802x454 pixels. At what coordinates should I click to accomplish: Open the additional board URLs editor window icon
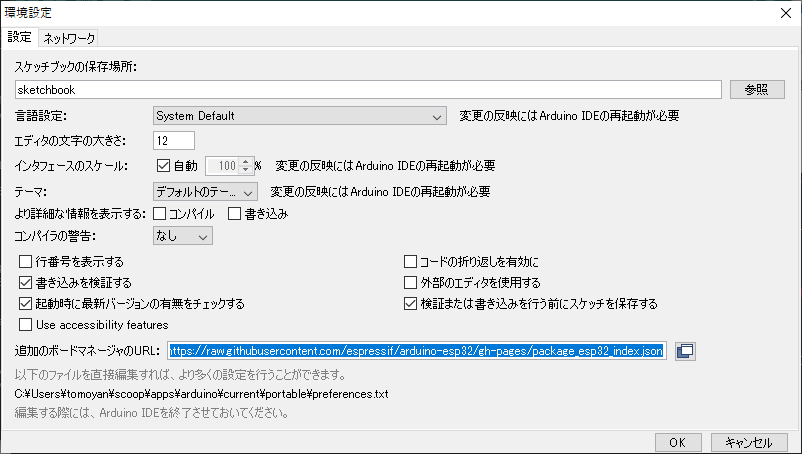coord(685,351)
